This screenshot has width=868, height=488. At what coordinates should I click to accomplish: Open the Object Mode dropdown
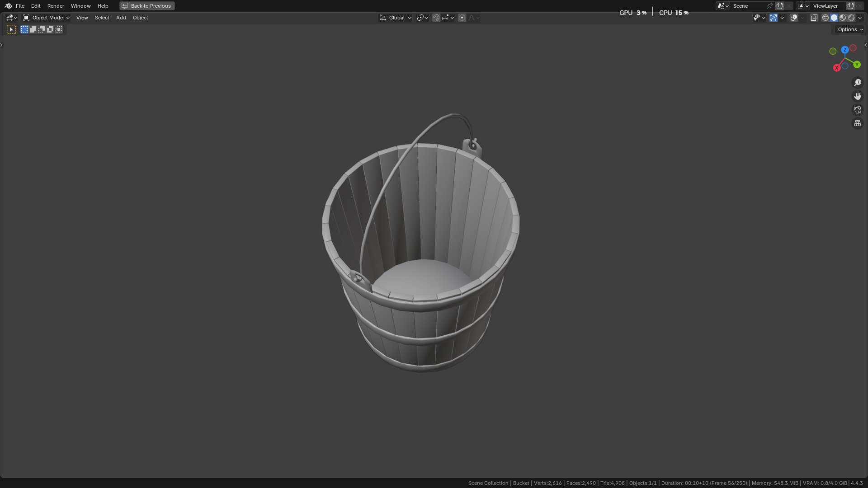46,18
